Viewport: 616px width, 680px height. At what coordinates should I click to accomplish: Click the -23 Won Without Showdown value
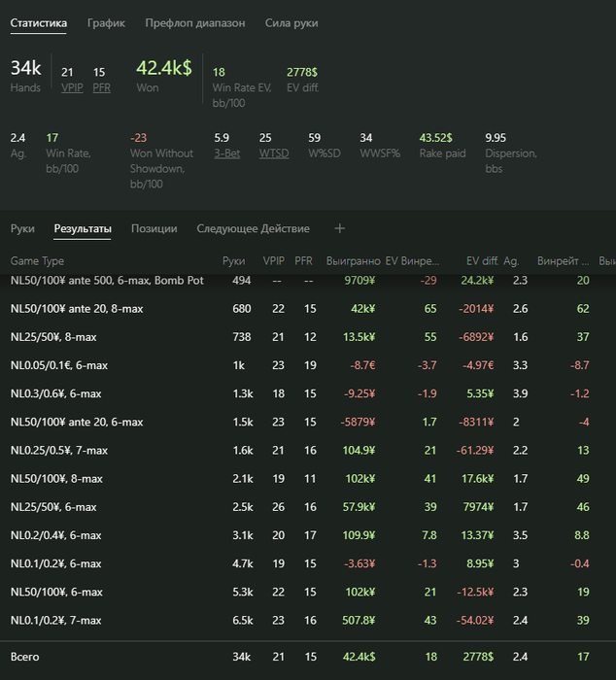coord(138,138)
